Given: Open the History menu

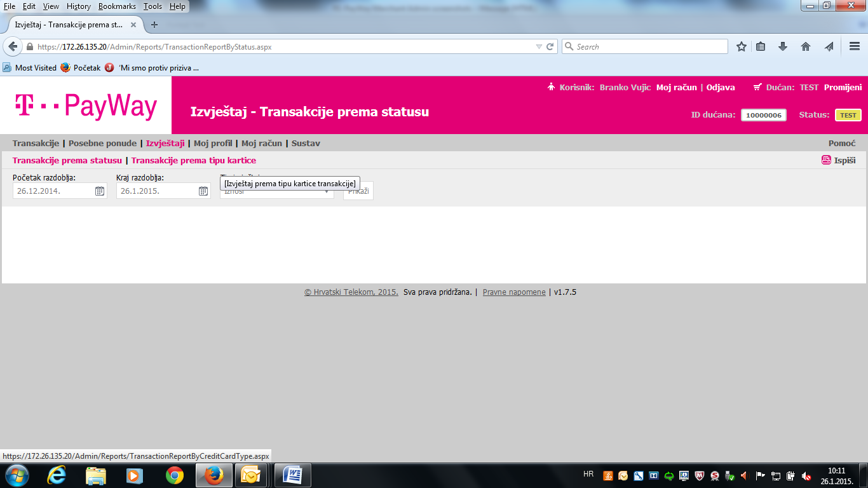Looking at the screenshot, I should tap(79, 6).
